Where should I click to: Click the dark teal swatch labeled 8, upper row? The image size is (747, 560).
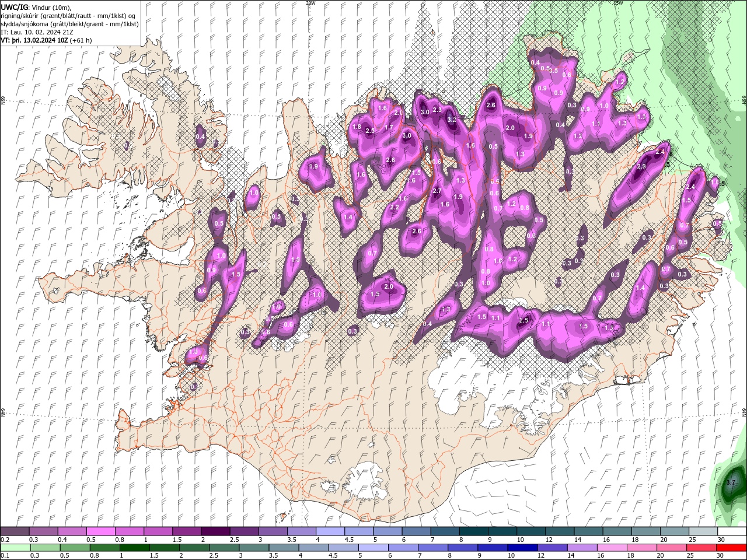tap(474, 531)
